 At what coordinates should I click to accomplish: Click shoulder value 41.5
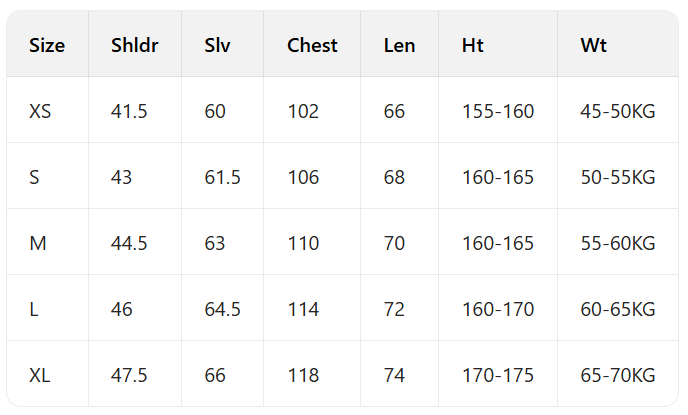pyautogui.click(x=129, y=111)
